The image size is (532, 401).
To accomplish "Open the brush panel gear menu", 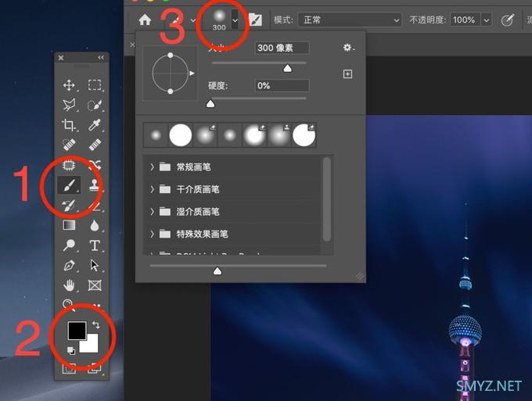I will pyautogui.click(x=348, y=48).
